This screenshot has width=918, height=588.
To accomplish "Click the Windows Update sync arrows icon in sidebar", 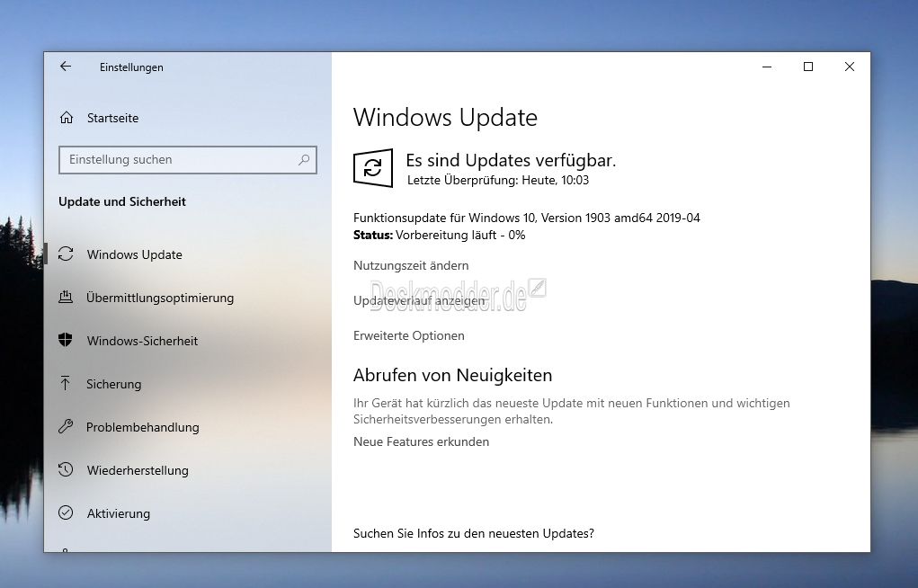I will [x=66, y=254].
